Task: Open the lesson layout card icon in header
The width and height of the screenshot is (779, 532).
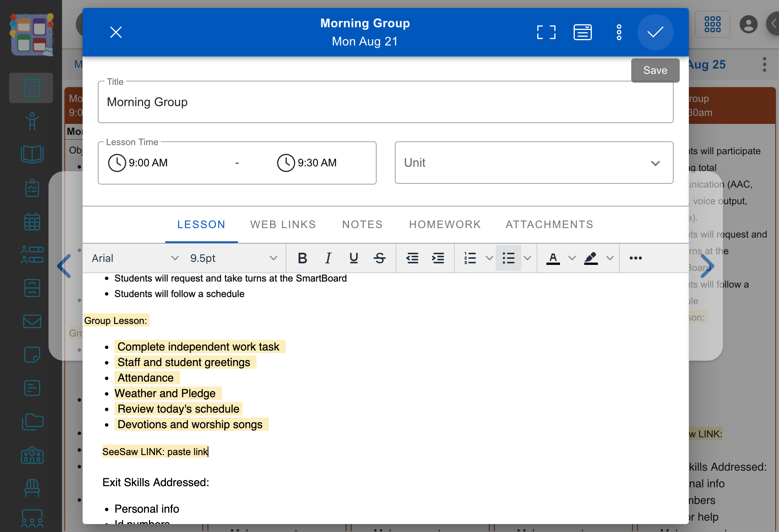Action: point(582,32)
